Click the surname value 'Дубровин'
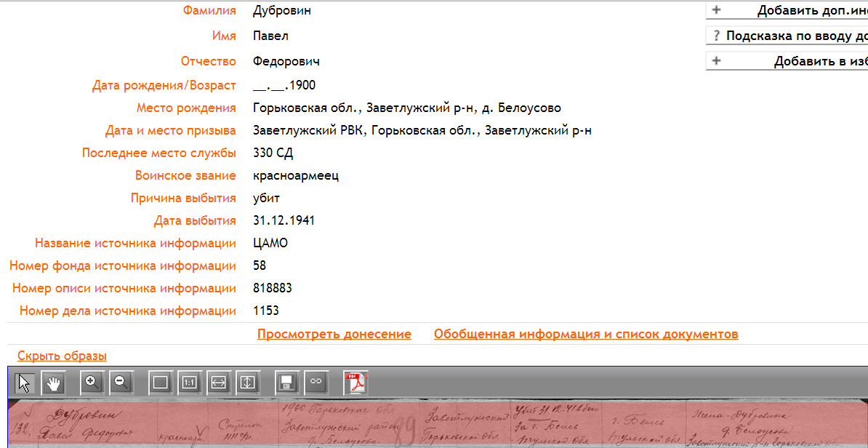This screenshot has width=868, height=448. tap(282, 11)
